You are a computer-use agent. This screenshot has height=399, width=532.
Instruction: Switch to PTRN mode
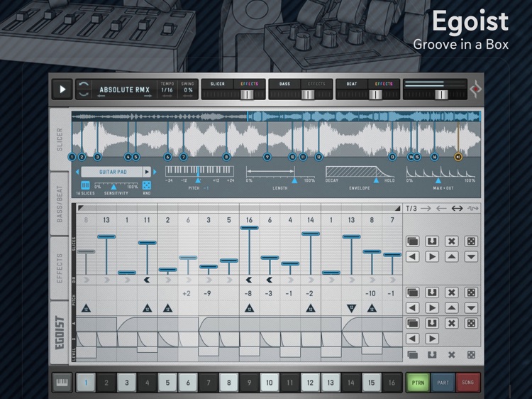(418, 383)
